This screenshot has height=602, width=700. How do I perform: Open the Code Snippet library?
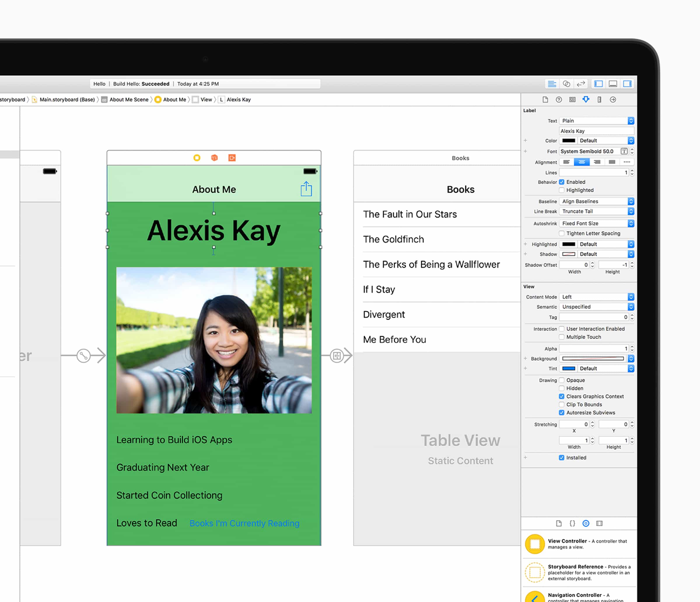(x=572, y=523)
